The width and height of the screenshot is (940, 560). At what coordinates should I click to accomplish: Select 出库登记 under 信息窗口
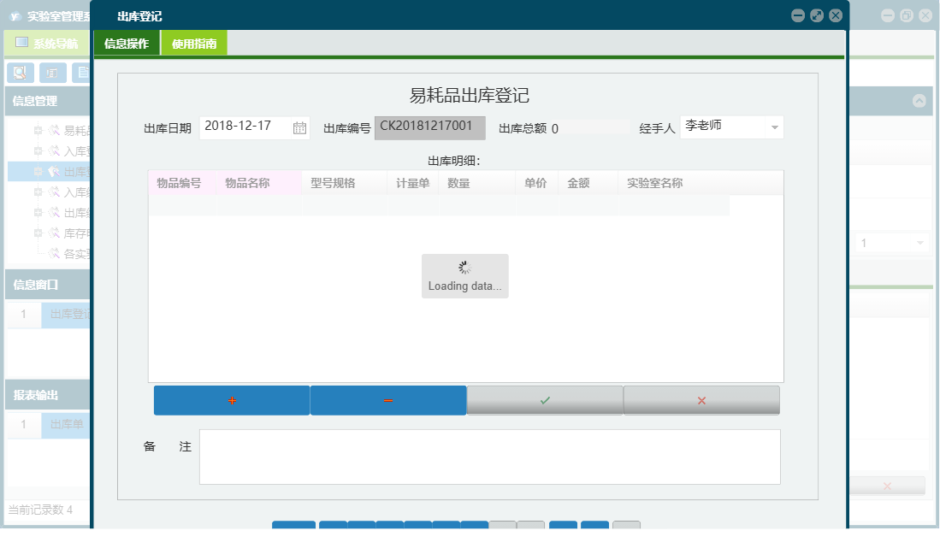click(67, 315)
